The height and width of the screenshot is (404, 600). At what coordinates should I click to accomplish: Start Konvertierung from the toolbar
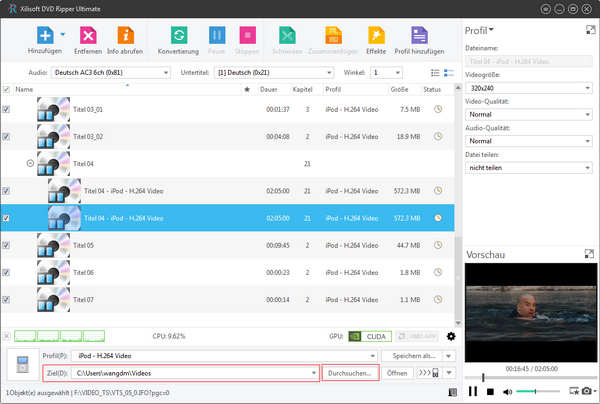(179, 35)
